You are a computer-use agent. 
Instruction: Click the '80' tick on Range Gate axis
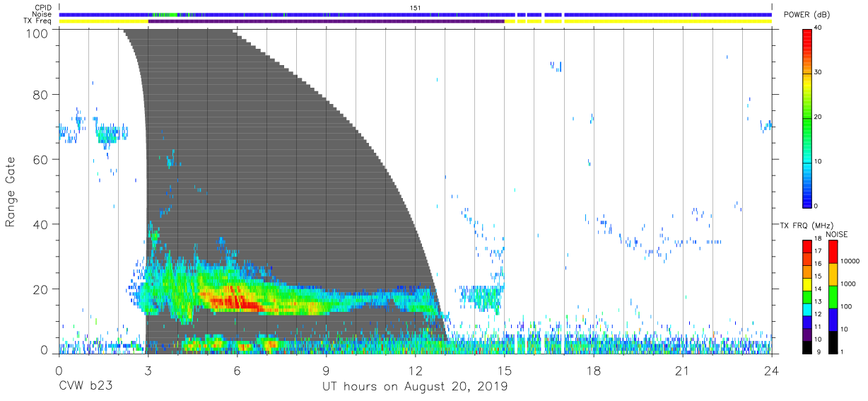[x=41, y=95]
